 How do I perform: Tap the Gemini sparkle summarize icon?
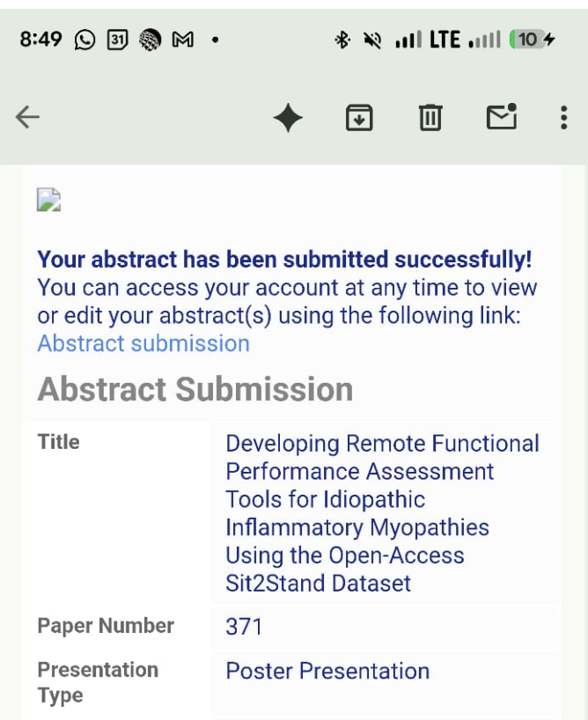point(288,118)
